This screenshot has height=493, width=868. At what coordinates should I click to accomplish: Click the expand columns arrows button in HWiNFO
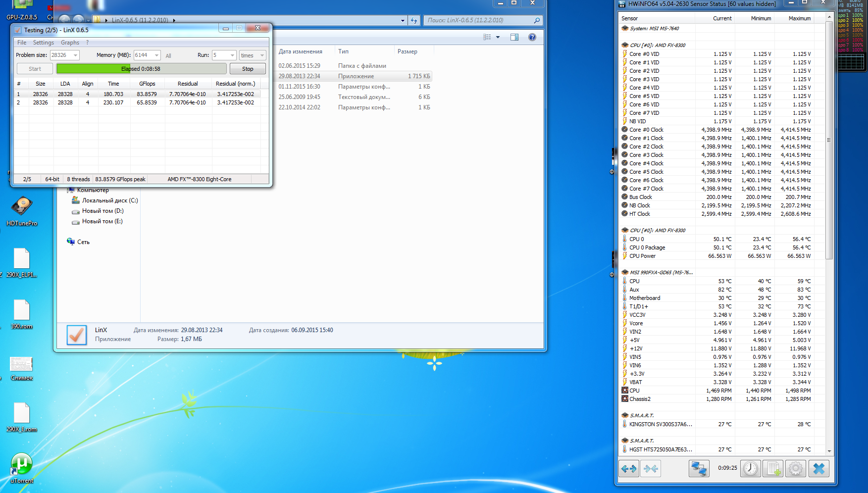point(629,468)
